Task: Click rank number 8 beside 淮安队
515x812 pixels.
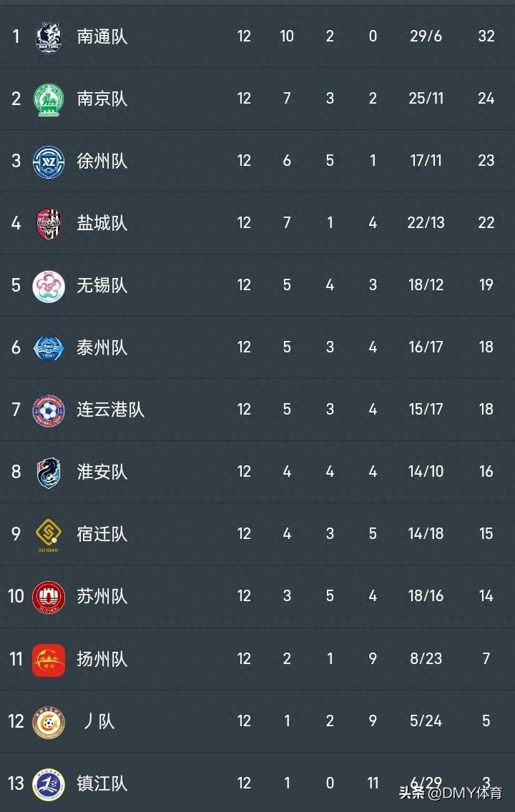Action: tap(16, 472)
